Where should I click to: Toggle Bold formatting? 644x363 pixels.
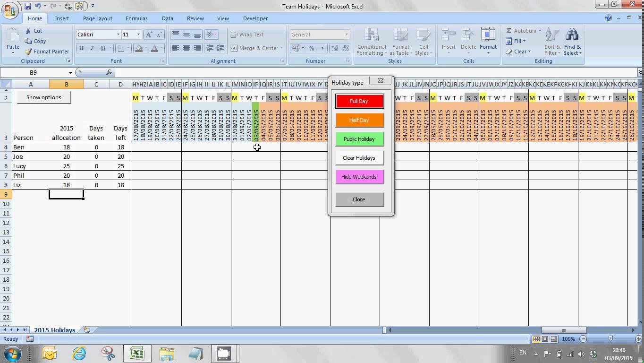(81, 48)
